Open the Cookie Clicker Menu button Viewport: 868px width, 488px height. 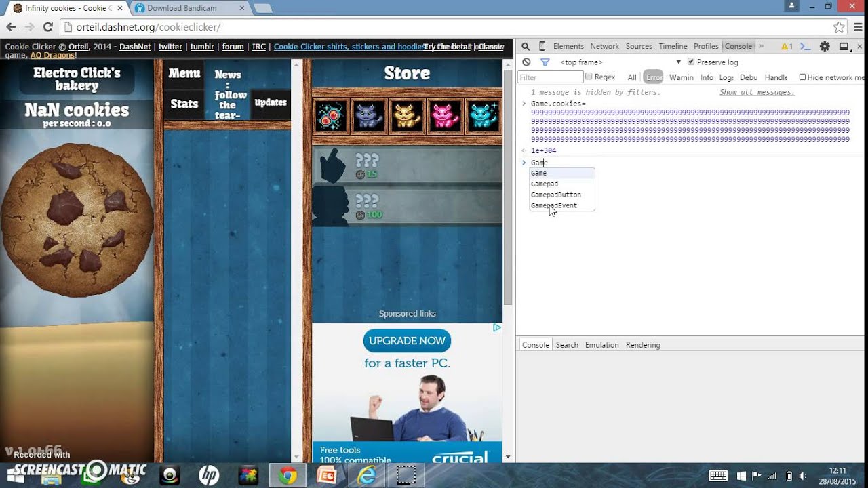tap(184, 73)
